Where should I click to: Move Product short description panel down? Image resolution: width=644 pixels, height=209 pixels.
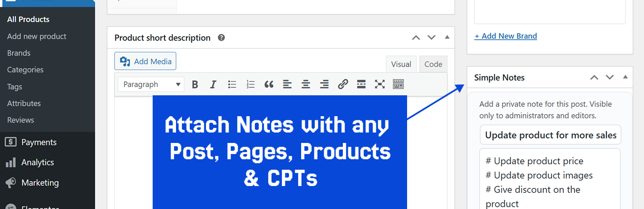(431, 38)
